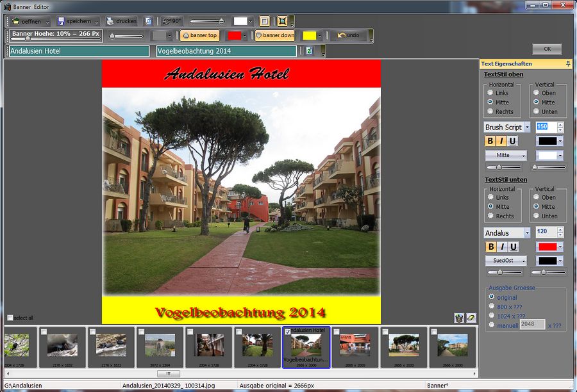Image resolution: width=577 pixels, height=392 pixels.
Task: Click the oeffnen (open) folder icon
Action: [x=16, y=21]
